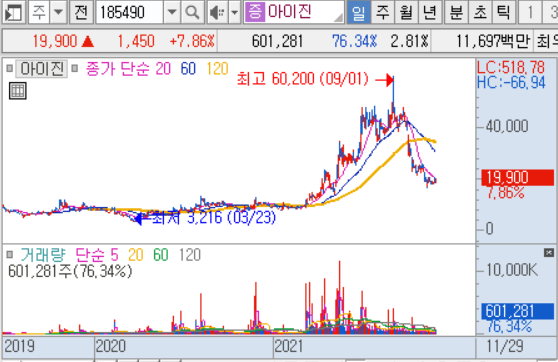The height and width of the screenshot is (362, 558).
Task: Click the volume 단순 5 average legend
Action: point(97,255)
